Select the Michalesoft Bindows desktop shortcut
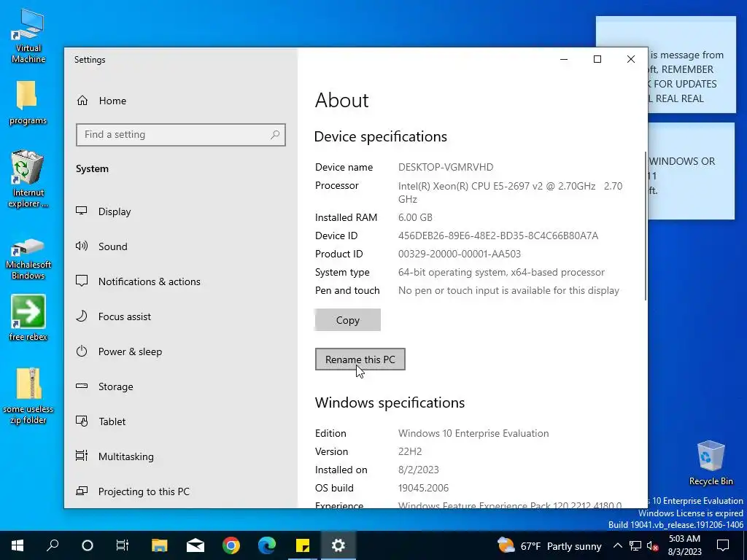Screen dimensions: 747x560 pos(28,259)
